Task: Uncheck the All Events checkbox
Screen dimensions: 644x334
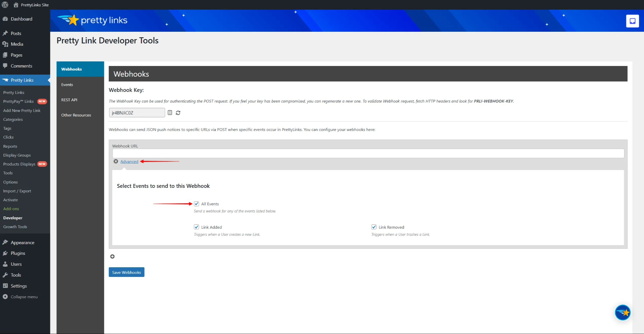Action: pos(196,204)
